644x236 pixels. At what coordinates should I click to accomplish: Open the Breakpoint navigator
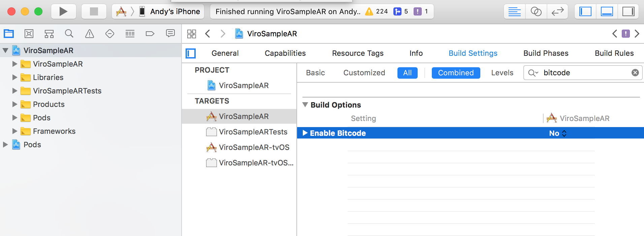click(x=150, y=34)
